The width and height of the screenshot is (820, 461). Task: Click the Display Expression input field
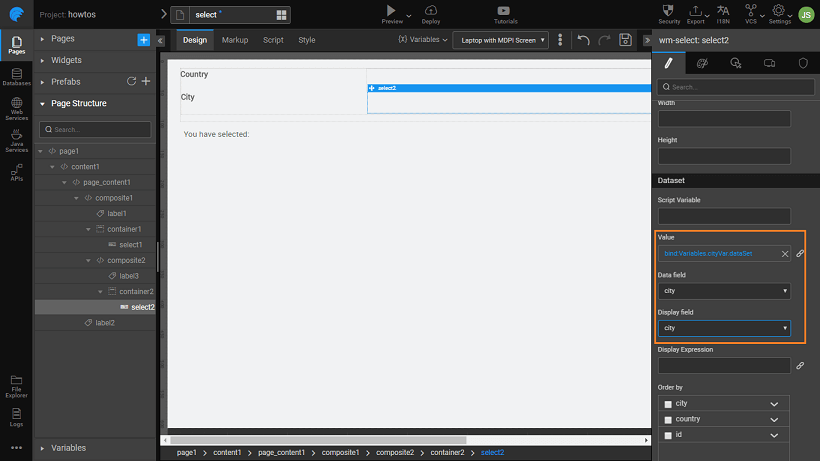point(724,366)
